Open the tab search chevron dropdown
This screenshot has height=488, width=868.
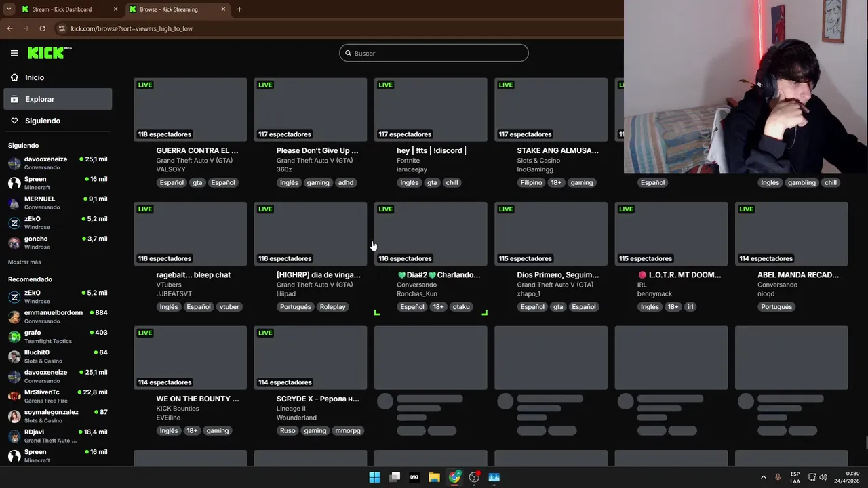tap(8, 9)
